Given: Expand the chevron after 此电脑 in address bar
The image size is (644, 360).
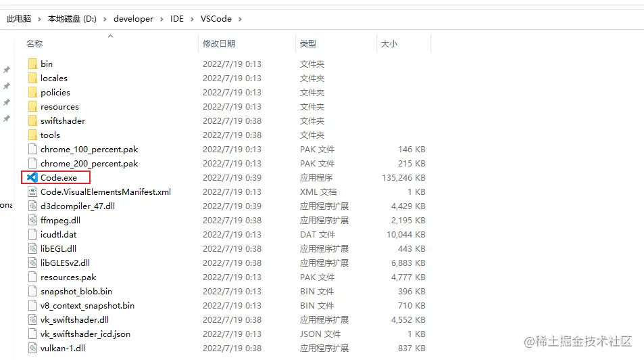Looking at the screenshot, I should click(39, 19).
